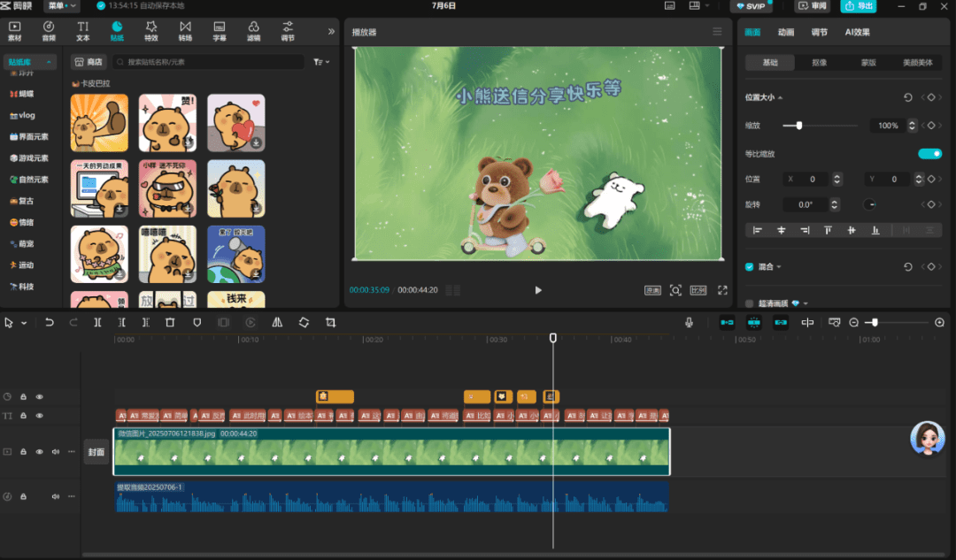Click the timeline zoom-out minus icon
Viewport: 956px width, 560px height.
pyautogui.click(x=853, y=322)
